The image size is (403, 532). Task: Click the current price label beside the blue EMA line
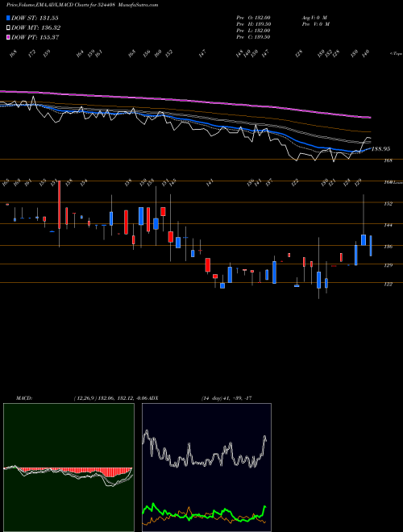(381, 149)
